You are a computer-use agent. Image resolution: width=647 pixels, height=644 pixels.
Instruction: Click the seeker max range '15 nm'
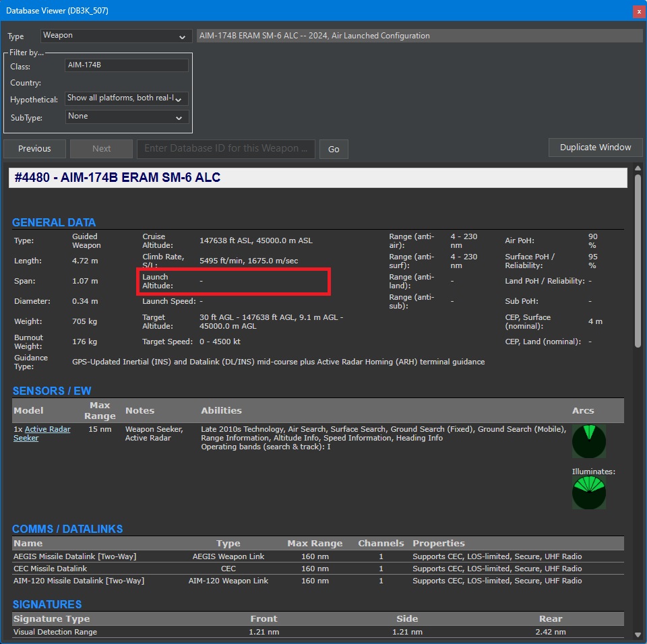point(100,429)
